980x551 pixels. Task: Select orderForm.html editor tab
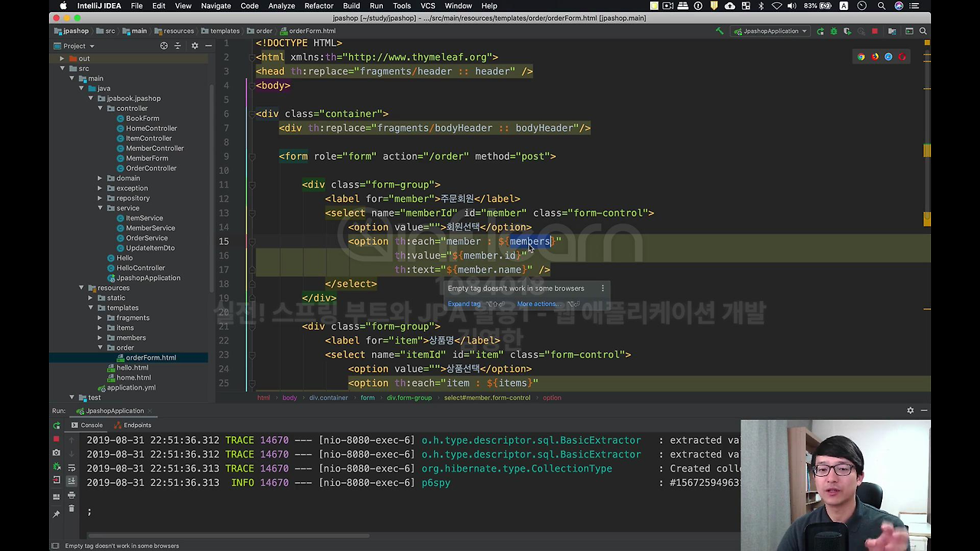tap(308, 31)
